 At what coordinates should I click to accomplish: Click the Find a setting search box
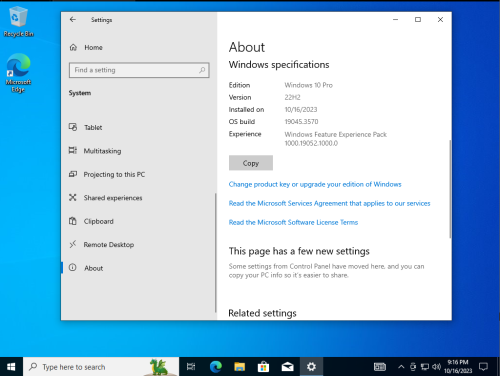(139, 70)
